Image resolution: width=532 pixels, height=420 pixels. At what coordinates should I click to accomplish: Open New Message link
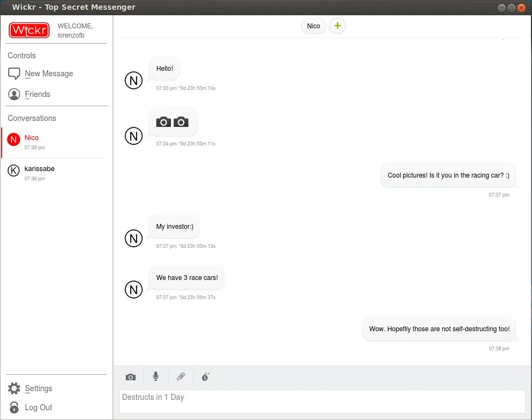[x=49, y=74]
